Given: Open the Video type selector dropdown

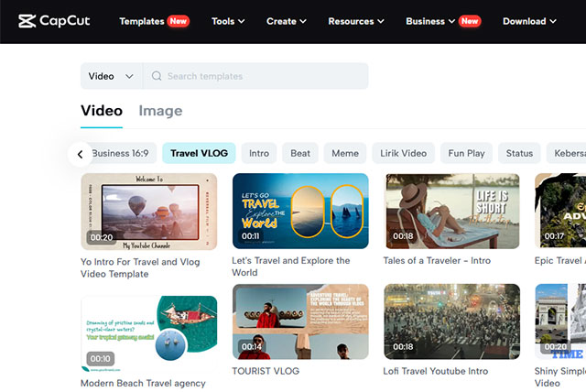Looking at the screenshot, I should [x=111, y=76].
